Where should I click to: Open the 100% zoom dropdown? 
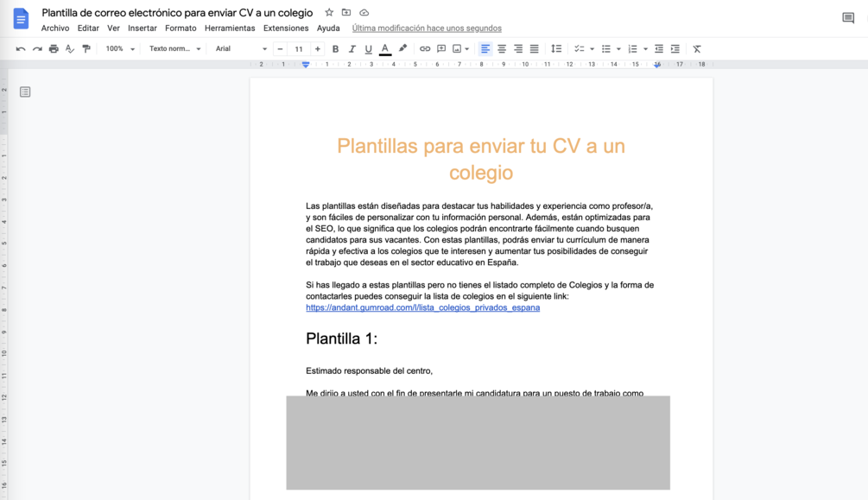(120, 48)
